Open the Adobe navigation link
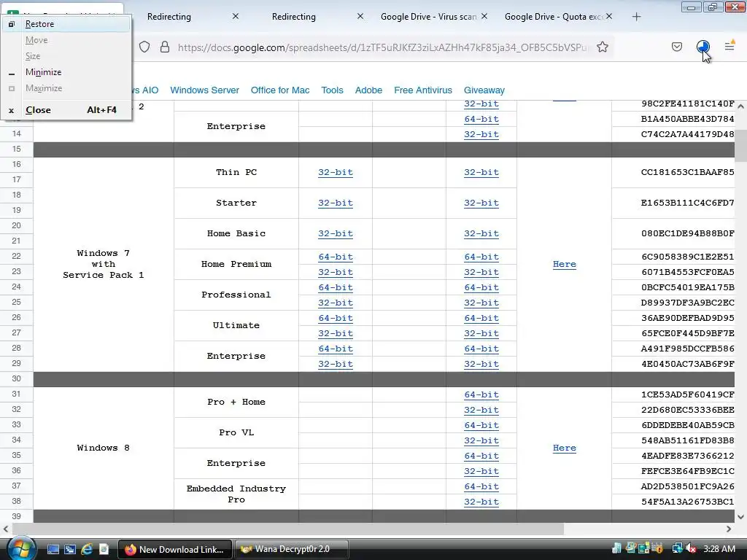This screenshot has width=747, height=560. 368,90
